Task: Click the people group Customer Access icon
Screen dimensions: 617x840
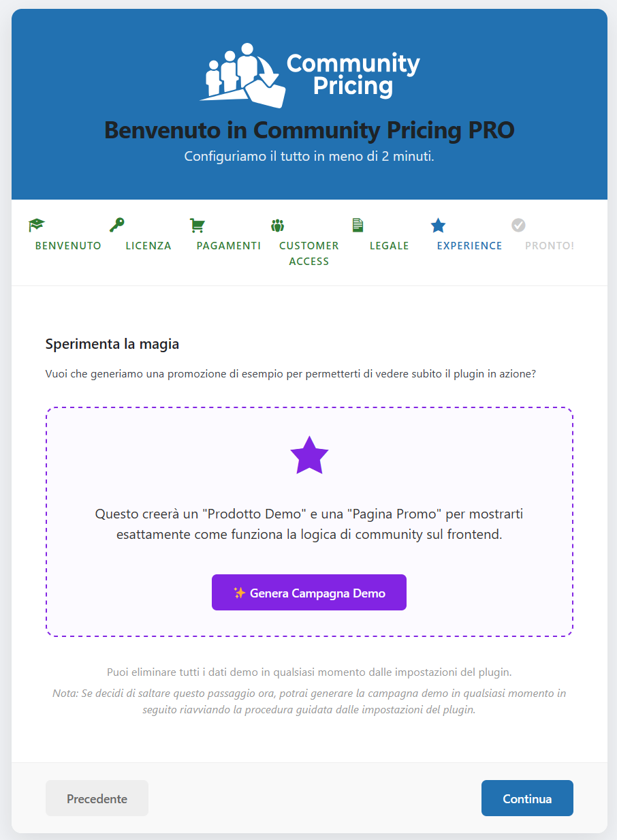Action: pyautogui.click(x=277, y=225)
